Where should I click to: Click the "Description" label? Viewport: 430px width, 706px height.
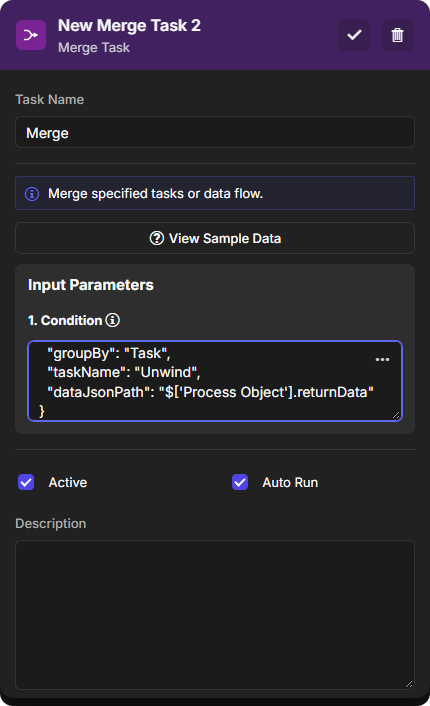coord(50,524)
